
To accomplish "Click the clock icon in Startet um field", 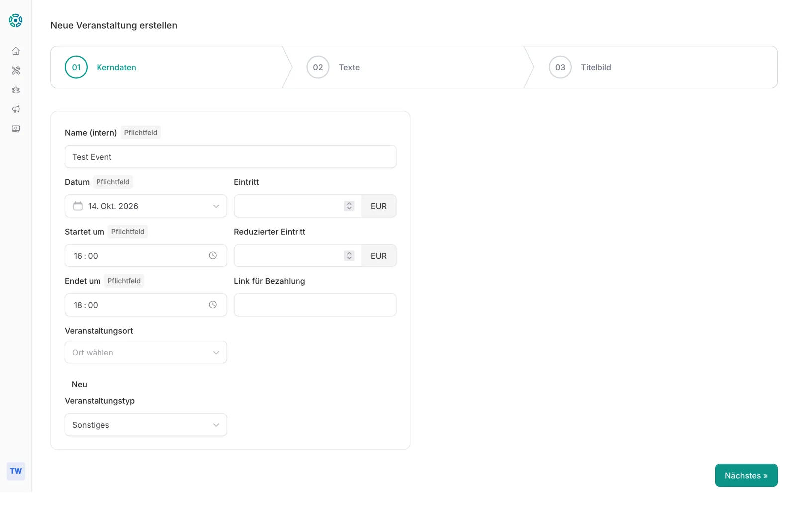I will pyautogui.click(x=213, y=255).
